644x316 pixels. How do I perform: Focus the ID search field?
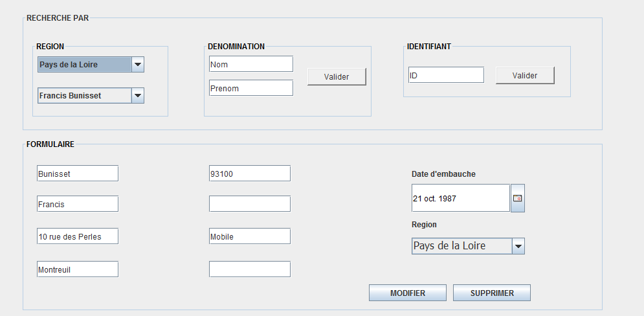pos(446,75)
